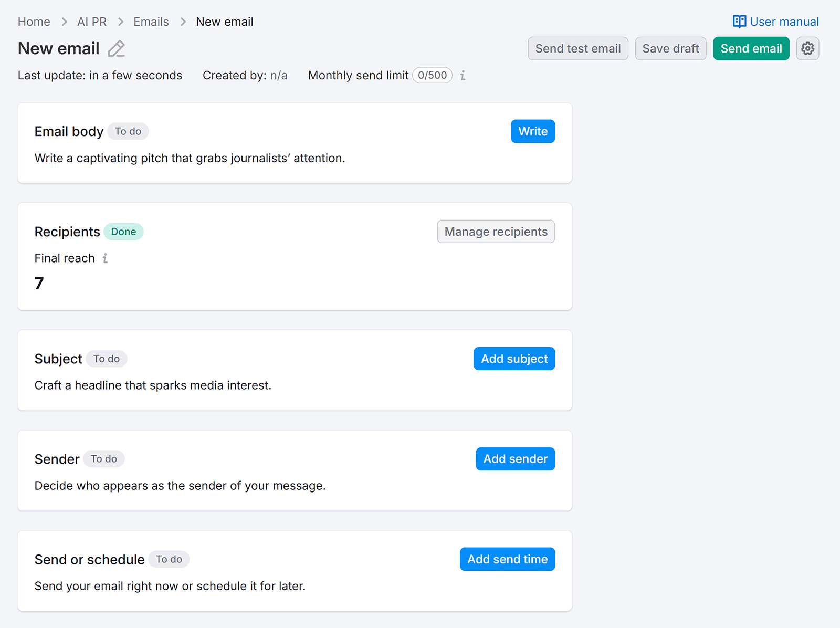This screenshot has height=628, width=840.
Task: Click the To do badge beside Email body
Action: tap(128, 131)
